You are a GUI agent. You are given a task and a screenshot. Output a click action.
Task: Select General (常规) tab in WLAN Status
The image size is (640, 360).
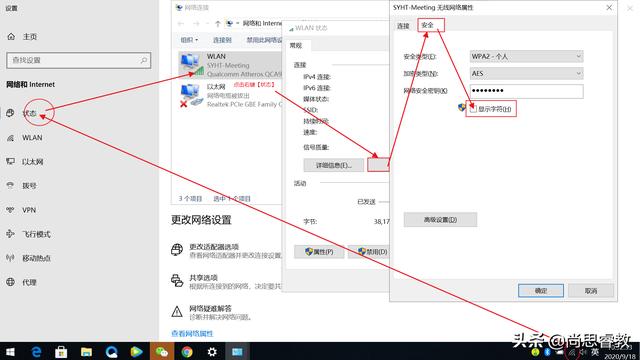tap(296, 46)
